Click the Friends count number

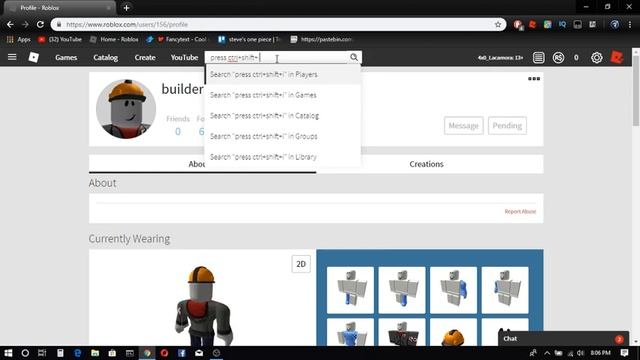tap(178, 131)
